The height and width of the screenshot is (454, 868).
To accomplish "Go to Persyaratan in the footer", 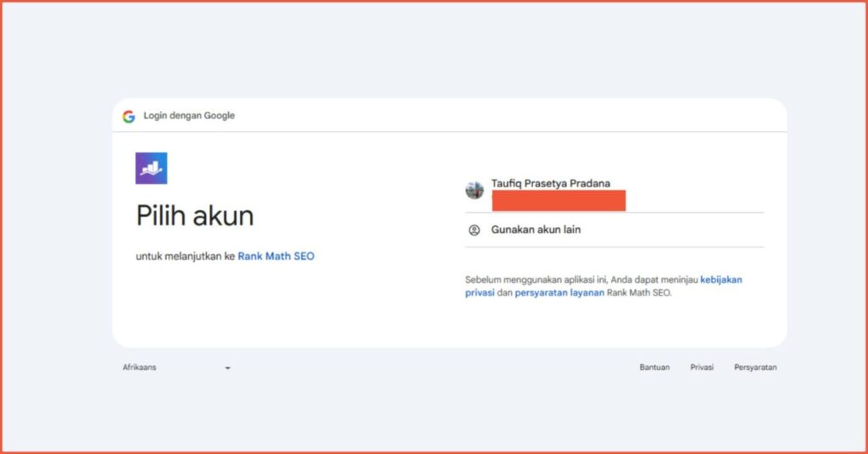I will (755, 368).
